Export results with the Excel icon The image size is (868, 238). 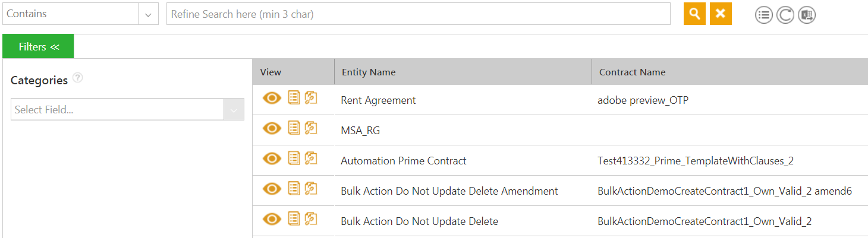tap(807, 15)
